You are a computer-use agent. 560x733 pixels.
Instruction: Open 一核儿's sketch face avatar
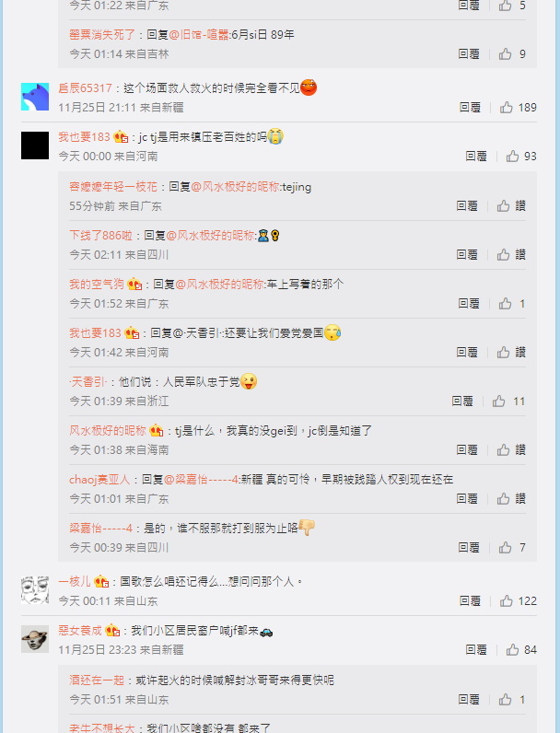pyautogui.click(x=35, y=590)
